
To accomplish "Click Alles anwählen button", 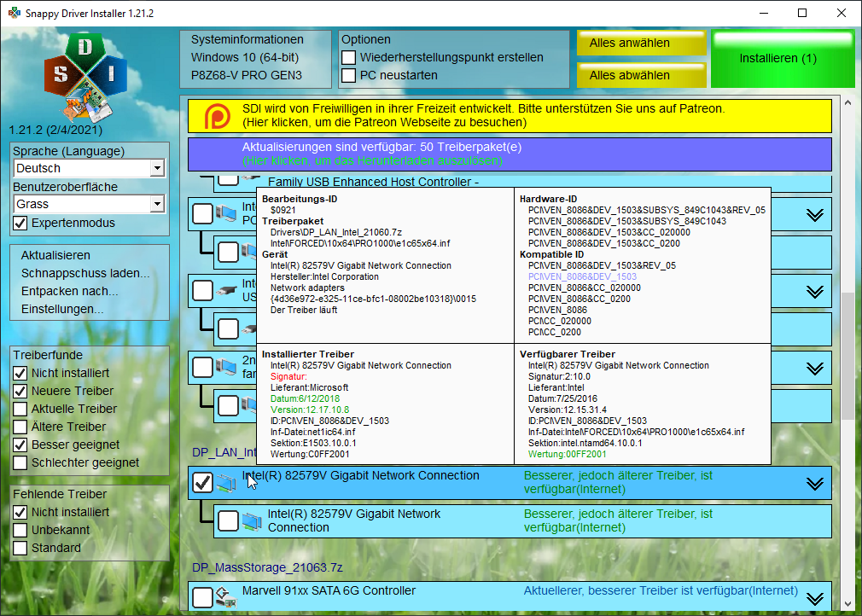I will (x=642, y=43).
